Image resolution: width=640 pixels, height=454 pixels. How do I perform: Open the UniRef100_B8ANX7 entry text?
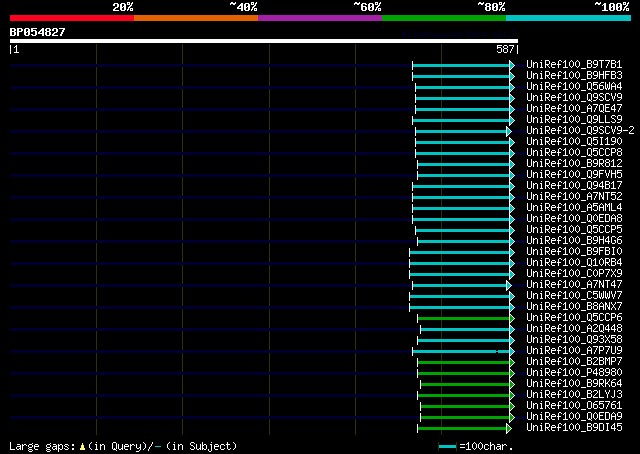[574, 307]
